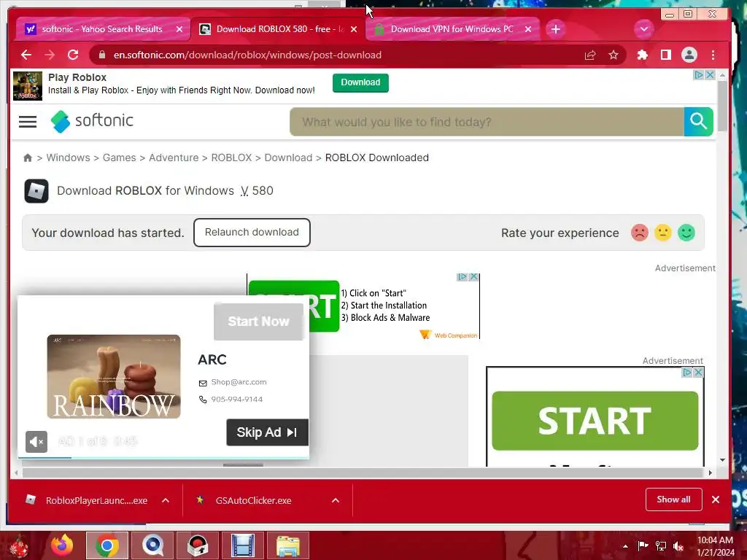Viewport: 747px width, 560px height.
Task: Open the ROBLOX breadcrumb link
Action: tap(231, 157)
